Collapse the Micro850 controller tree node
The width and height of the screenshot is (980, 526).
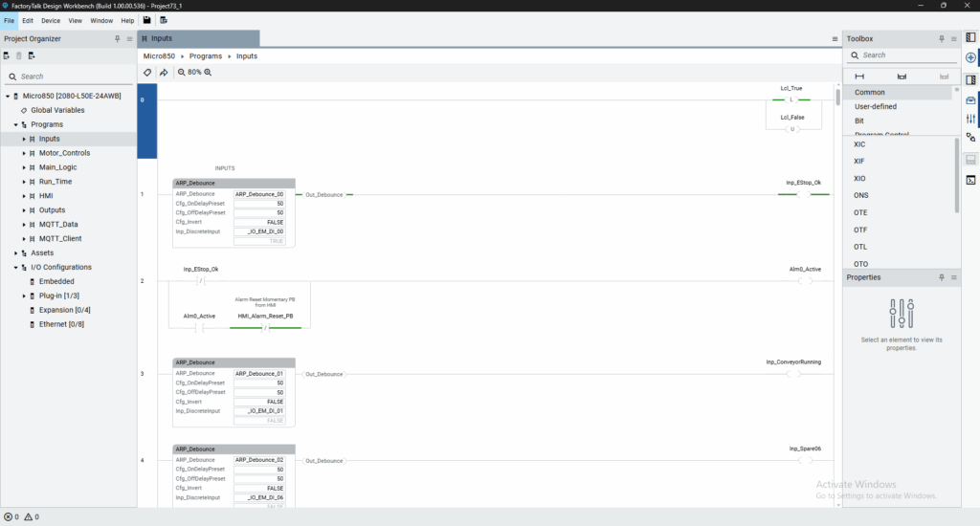[8, 97]
